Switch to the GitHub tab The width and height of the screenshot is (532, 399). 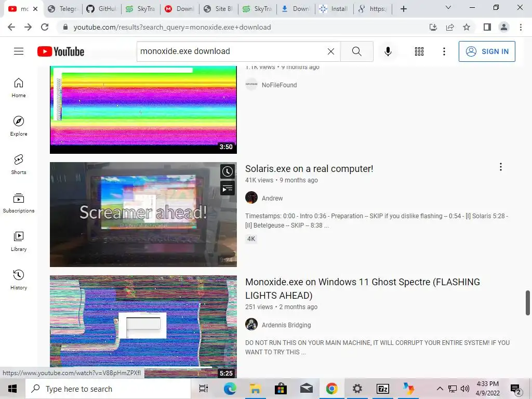pos(101,9)
